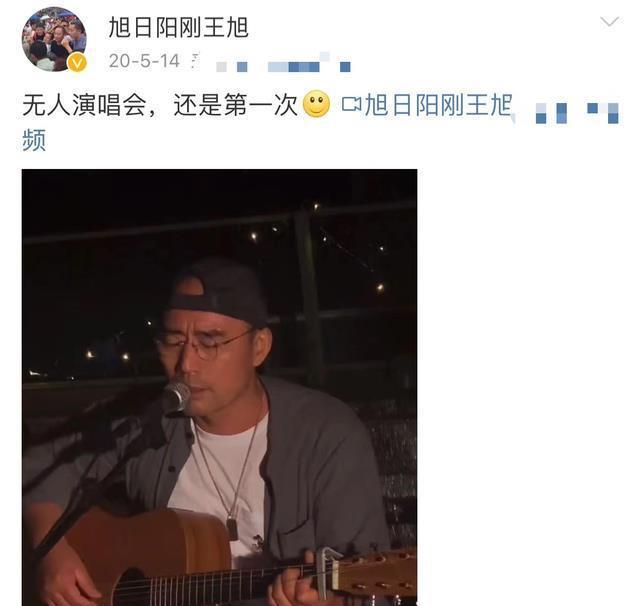640x606 pixels.
Task: Click the 无人演唱会 post text
Action: [84, 105]
